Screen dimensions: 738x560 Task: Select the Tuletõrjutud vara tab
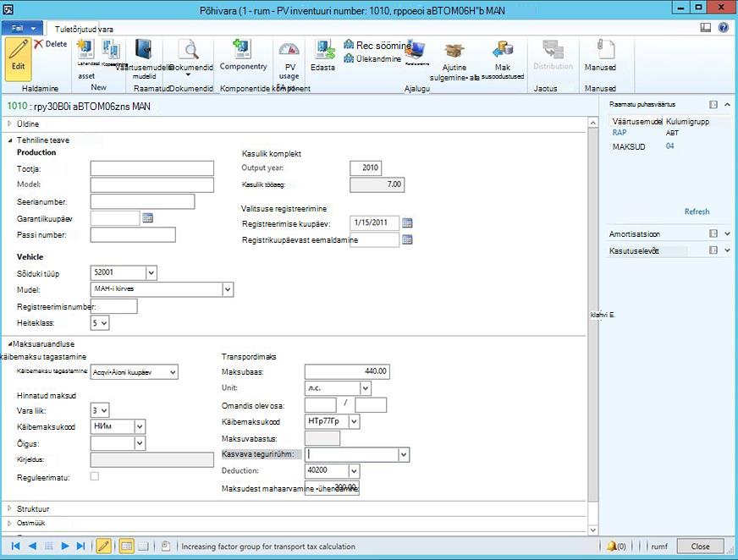point(84,29)
